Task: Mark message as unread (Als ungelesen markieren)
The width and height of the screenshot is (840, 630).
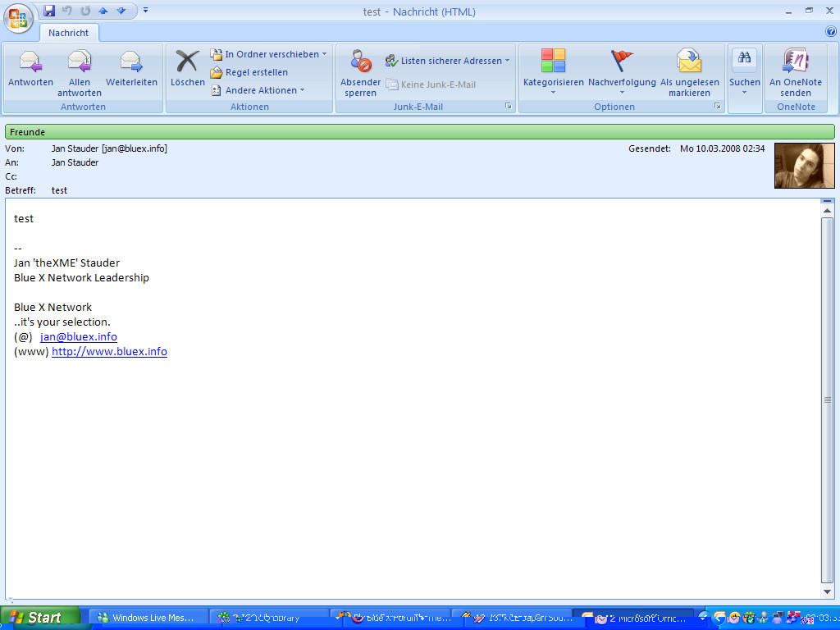Action: pos(689,62)
